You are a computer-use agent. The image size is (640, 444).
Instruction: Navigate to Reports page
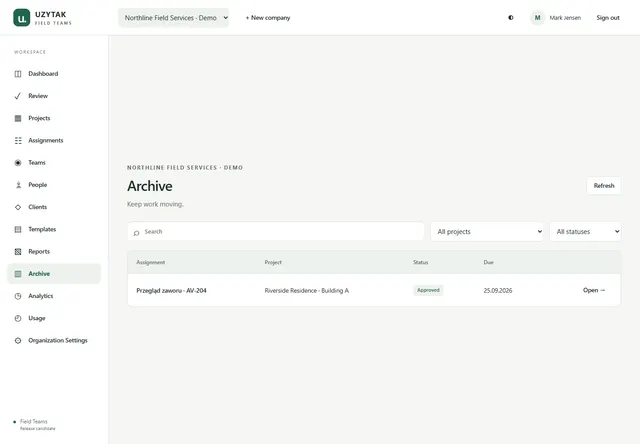point(54,252)
